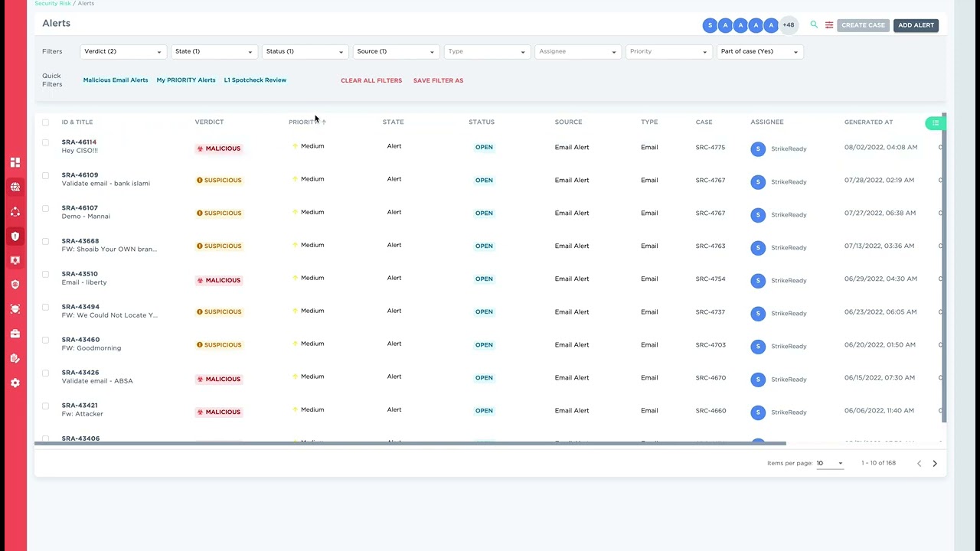Click the connected-nodes icon in sidebar
The height and width of the screenshot is (551, 980).
point(15,211)
